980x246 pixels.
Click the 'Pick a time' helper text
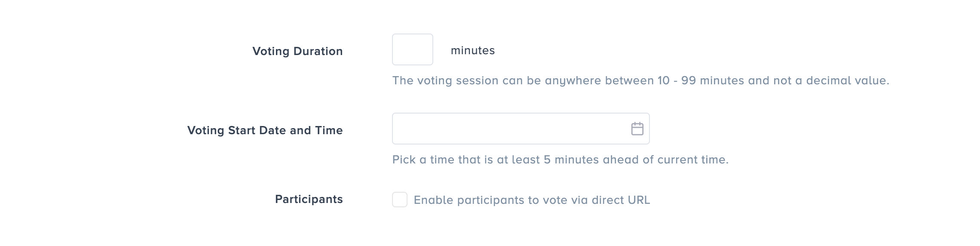[560, 160]
